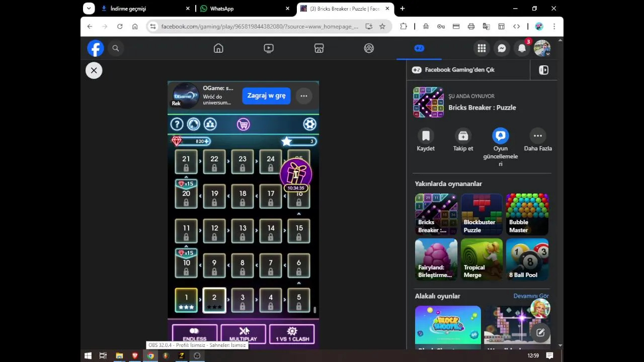
Task: Open Messenger icon
Action: [x=502, y=48]
